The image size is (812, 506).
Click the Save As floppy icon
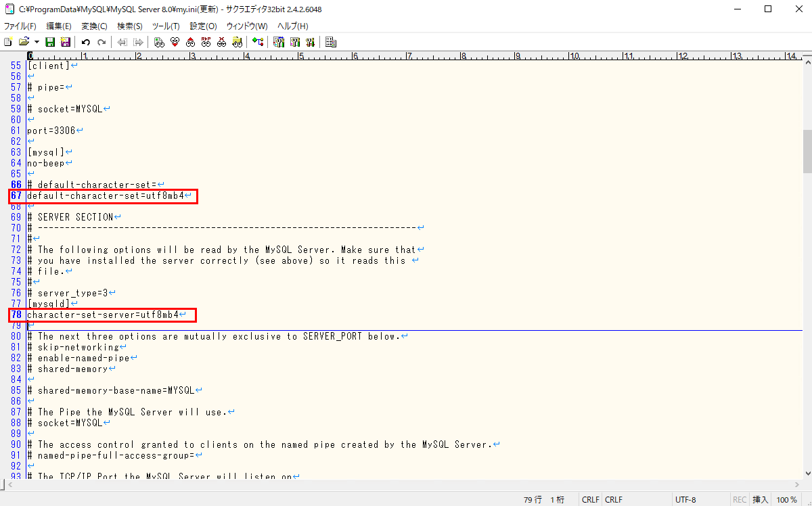click(x=65, y=42)
